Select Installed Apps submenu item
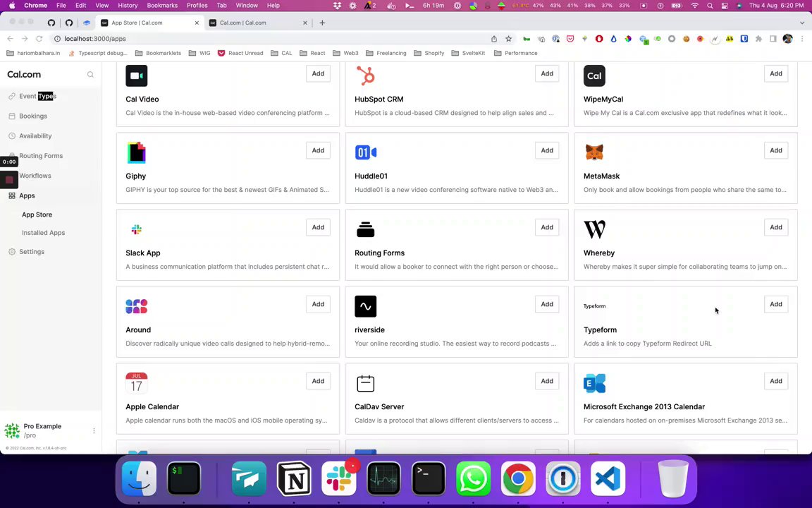Image resolution: width=812 pixels, height=508 pixels. pos(44,233)
